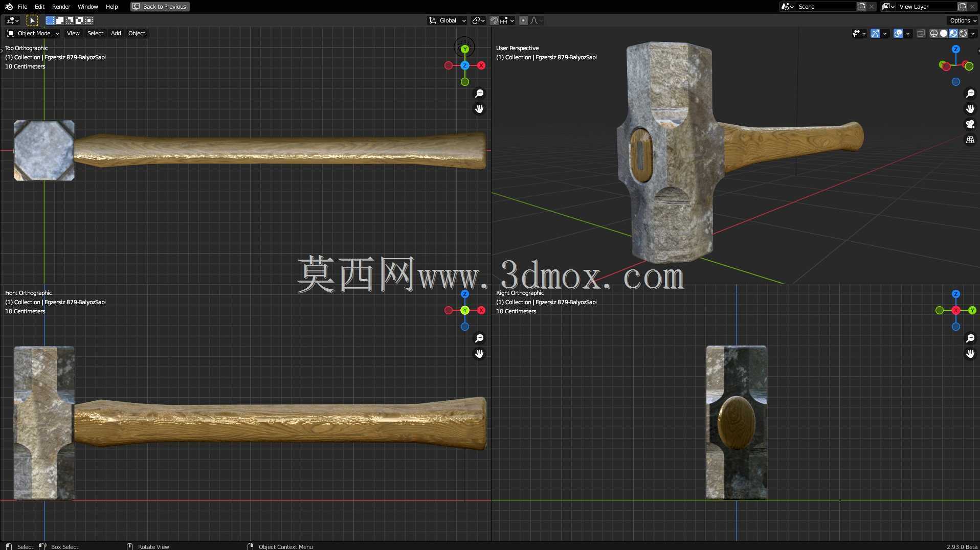Click pan hand icon in Top Orthographic view
The image size is (980, 550).
[479, 109]
